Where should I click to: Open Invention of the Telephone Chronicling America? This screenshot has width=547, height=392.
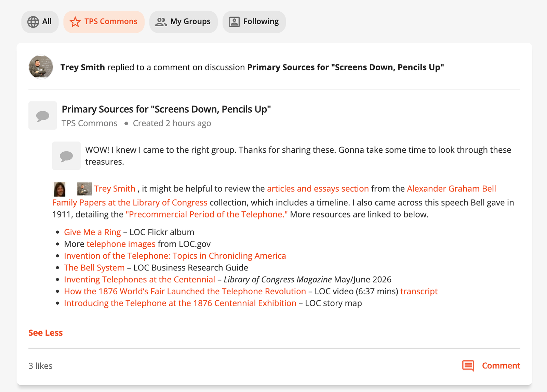coord(175,256)
